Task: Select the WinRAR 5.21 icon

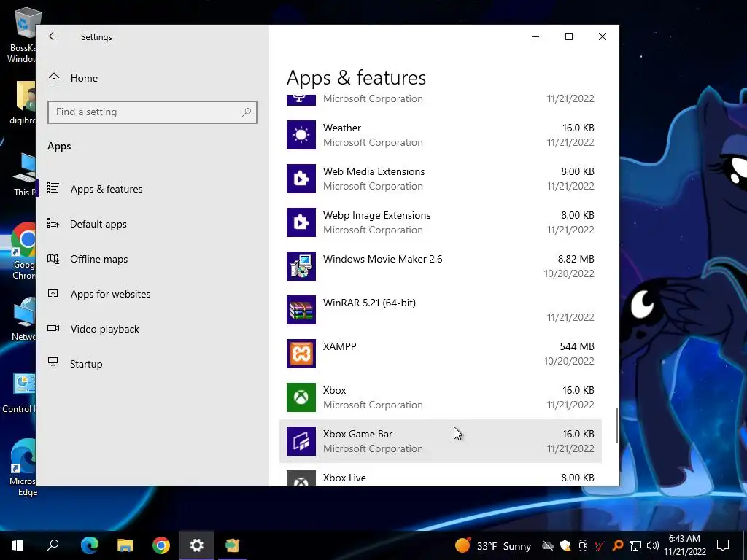Action: pos(301,310)
